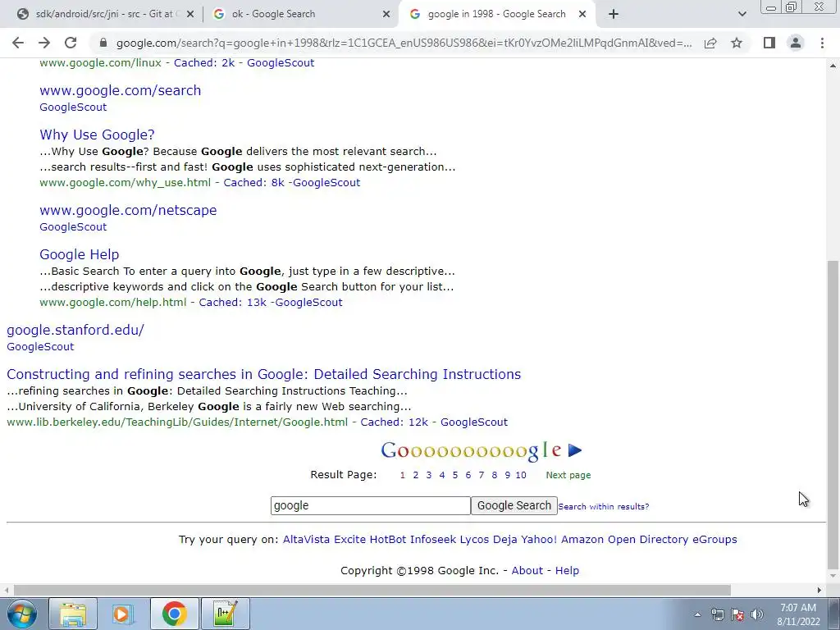Viewport: 840px width, 630px height.
Task: Open the google.stanford.edu/ link
Action: pyautogui.click(x=75, y=330)
